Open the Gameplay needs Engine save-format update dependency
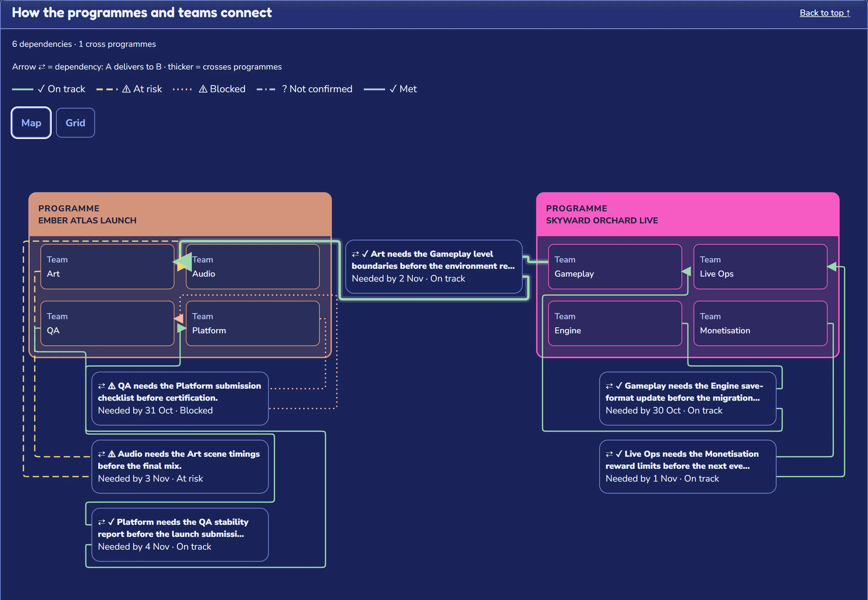 tap(688, 399)
